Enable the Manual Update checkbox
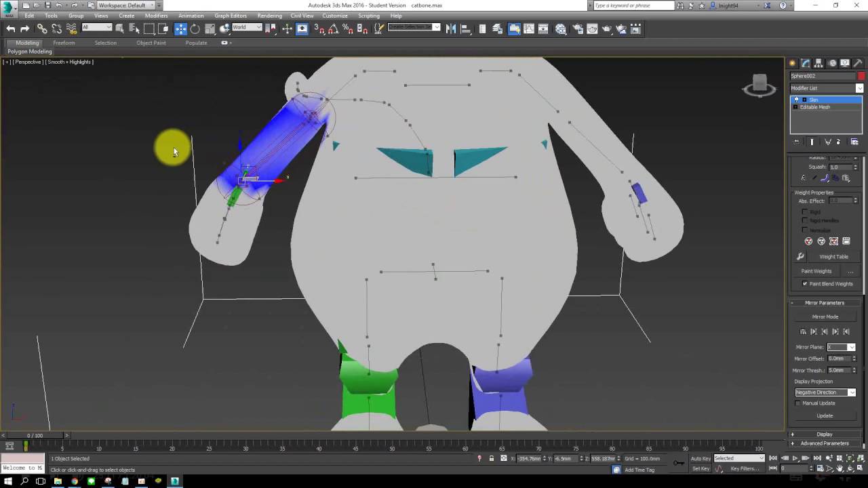 click(798, 403)
